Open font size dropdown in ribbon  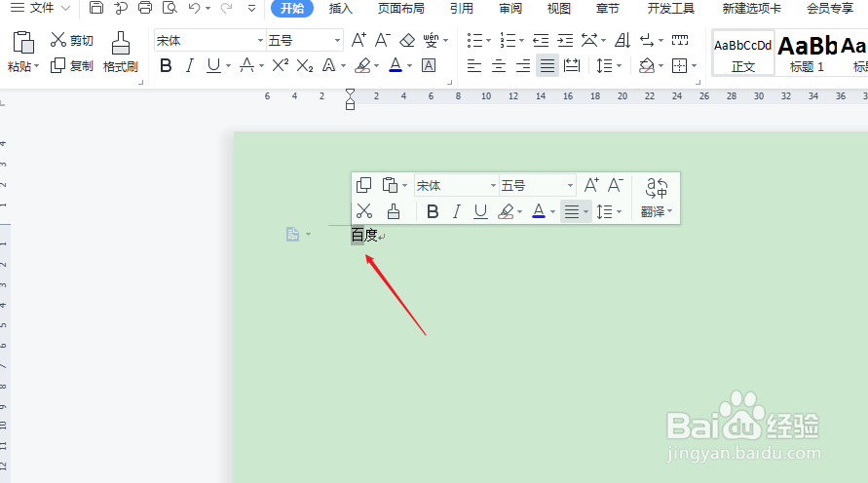(337, 40)
